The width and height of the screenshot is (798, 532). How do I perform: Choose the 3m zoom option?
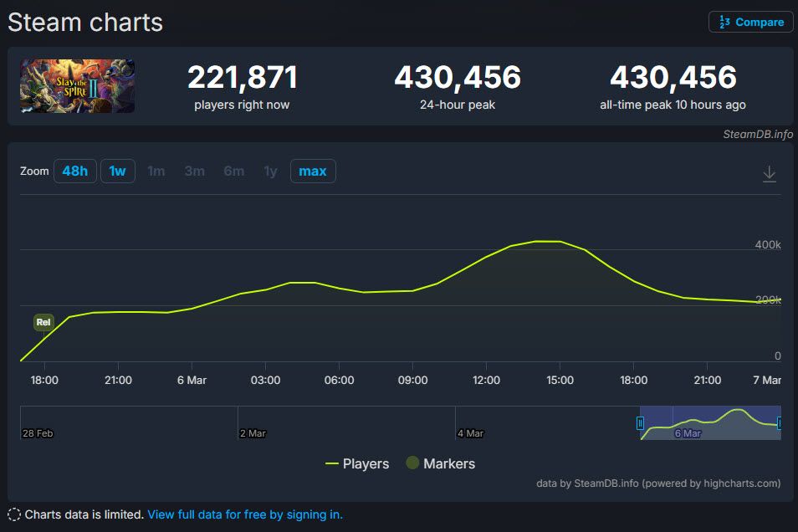coord(194,171)
